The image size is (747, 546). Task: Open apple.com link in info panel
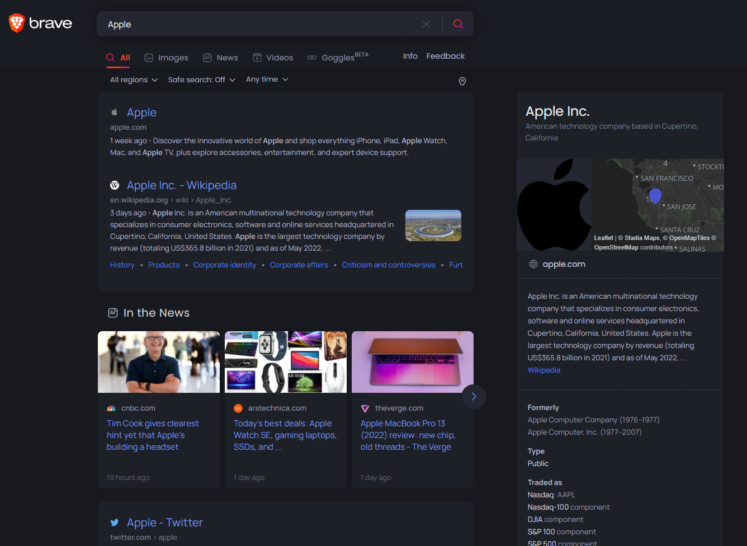564,264
